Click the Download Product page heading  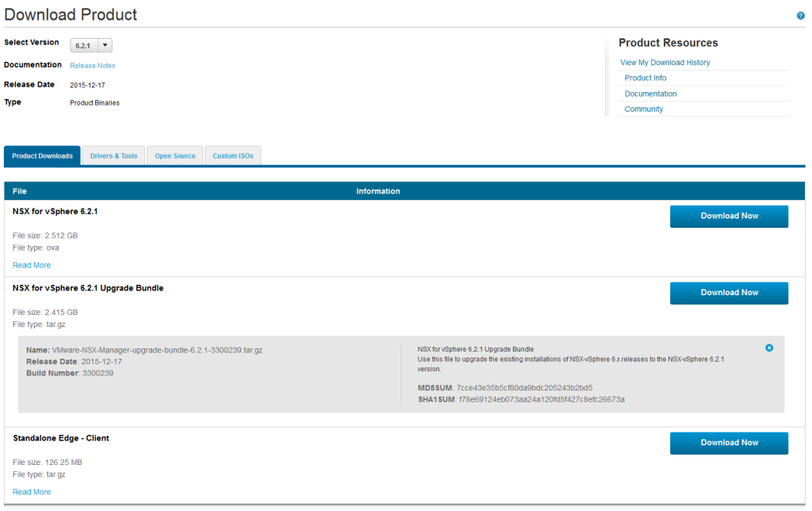tap(71, 14)
